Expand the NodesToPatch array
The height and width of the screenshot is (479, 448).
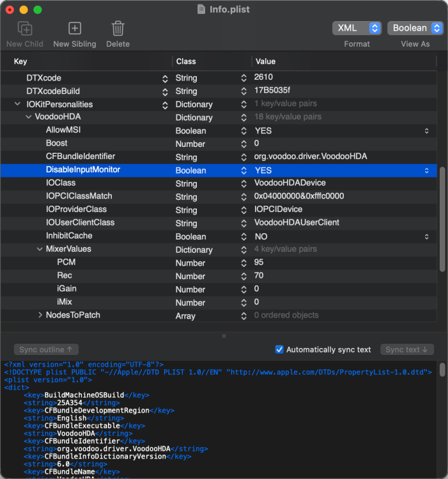pyautogui.click(x=40, y=315)
